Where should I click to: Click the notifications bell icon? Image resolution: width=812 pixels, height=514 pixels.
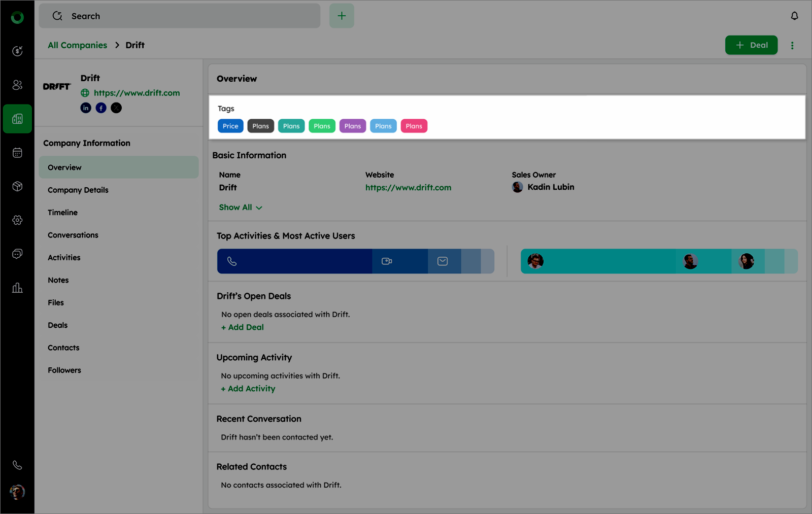pos(794,16)
